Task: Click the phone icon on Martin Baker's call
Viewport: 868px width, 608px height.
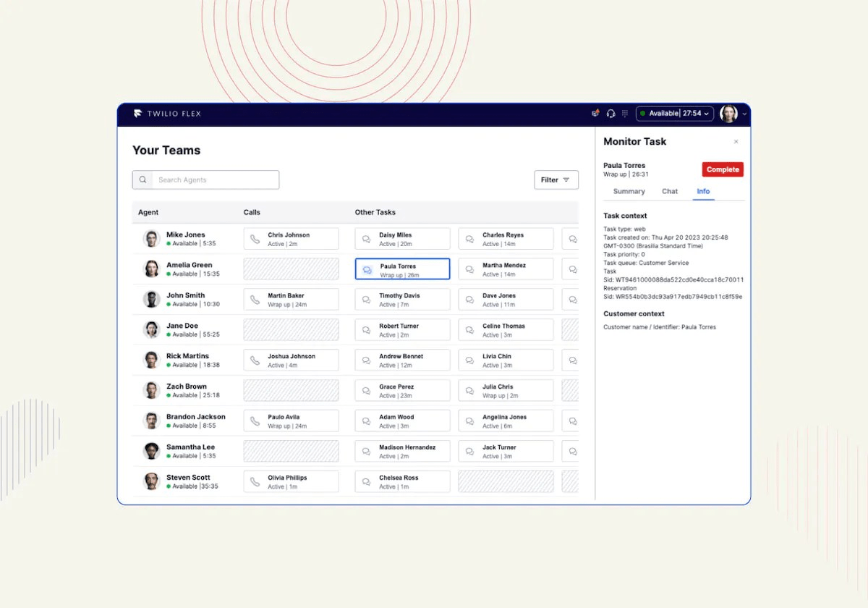Action: 257,299
